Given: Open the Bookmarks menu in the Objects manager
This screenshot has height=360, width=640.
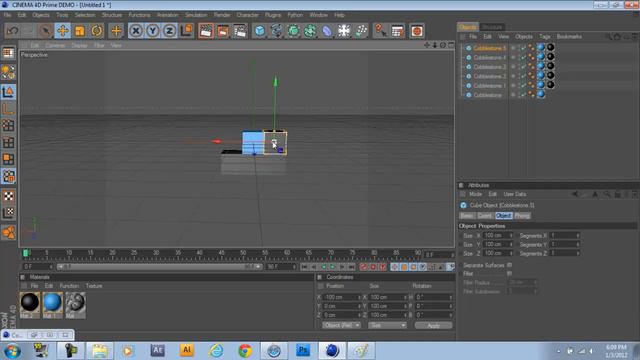Looking at the screenshot, I should coord(569,37).
